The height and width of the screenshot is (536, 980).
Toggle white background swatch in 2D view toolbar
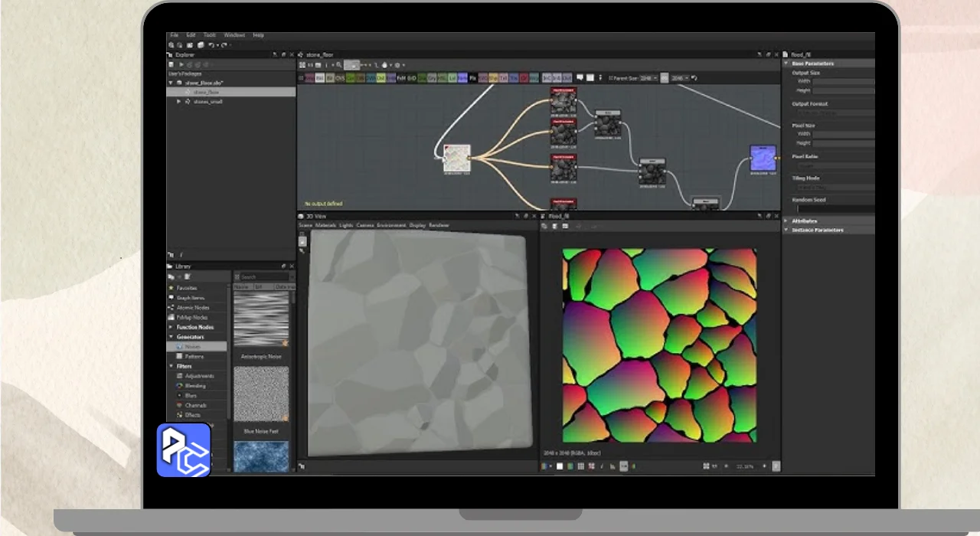[560, 466]
